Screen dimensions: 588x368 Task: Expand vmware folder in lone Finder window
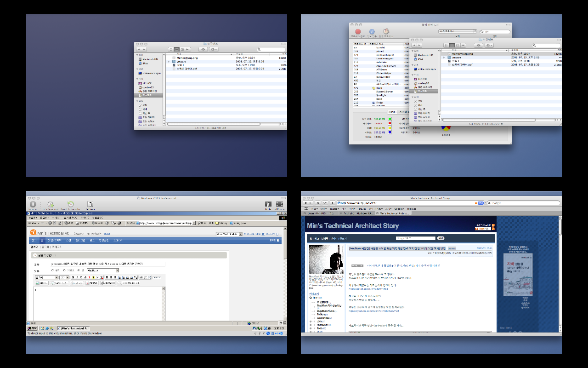tap(169, 62)
